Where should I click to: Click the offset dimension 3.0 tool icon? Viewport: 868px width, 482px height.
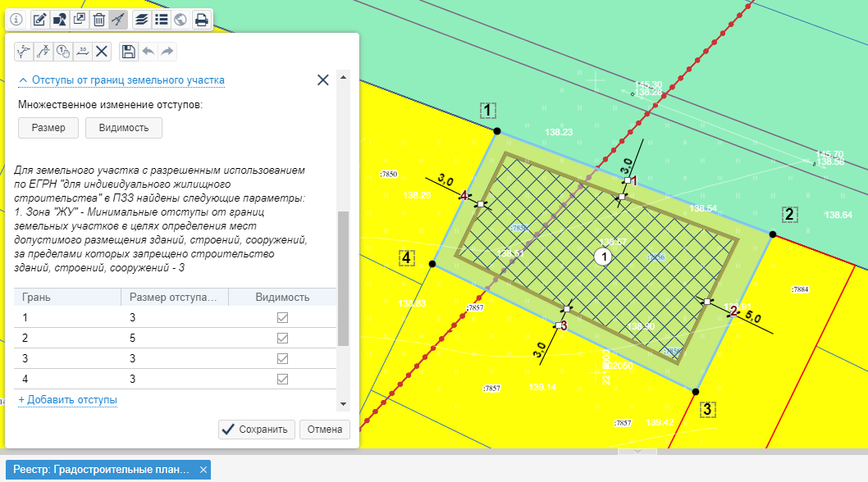tap(83, 52)
